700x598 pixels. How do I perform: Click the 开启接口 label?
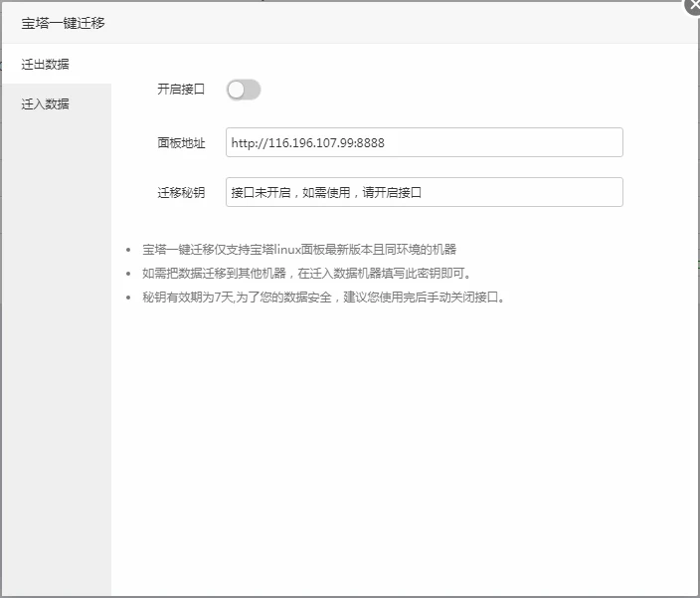pyautogui.click(x=181, y=90)
